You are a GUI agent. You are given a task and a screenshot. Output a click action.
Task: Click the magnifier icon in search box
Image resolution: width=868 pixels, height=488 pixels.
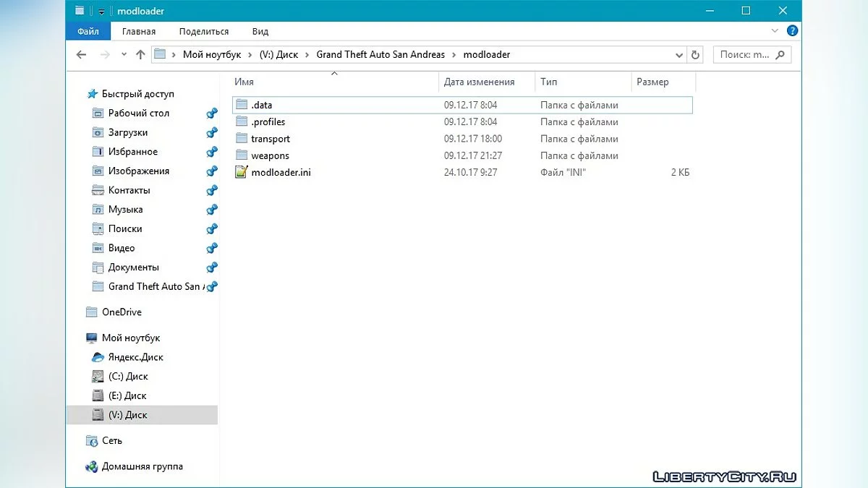click(x=780, y=55)
